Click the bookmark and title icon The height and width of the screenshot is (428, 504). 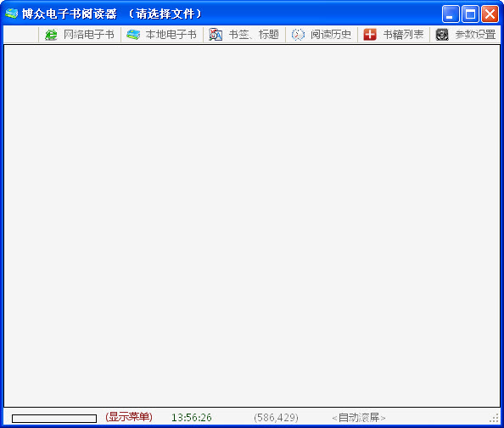tap(216, 35)
